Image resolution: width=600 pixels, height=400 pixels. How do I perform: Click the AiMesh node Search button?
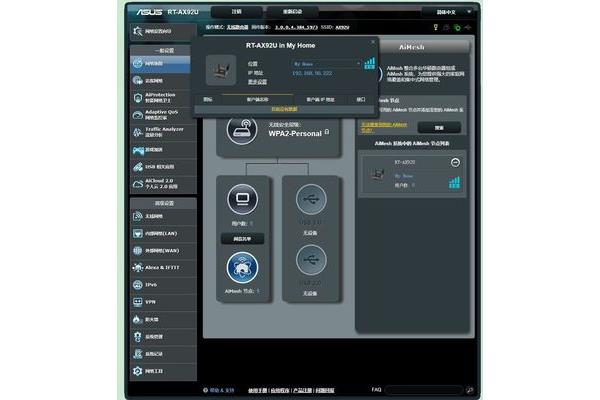click(439, 127)
